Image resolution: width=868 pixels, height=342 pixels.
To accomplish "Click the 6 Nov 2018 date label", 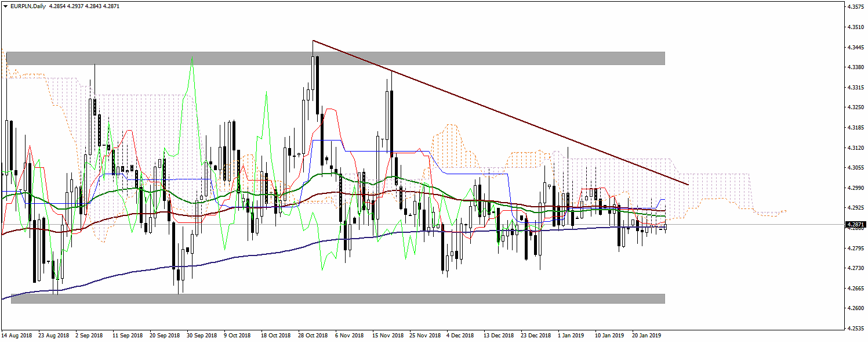I will (348, 336).
